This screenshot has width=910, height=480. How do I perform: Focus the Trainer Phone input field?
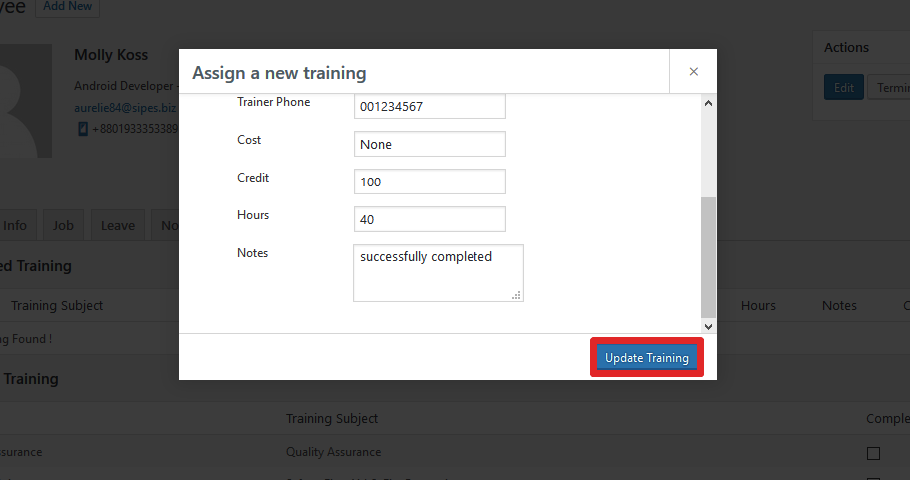coord(429,106)
